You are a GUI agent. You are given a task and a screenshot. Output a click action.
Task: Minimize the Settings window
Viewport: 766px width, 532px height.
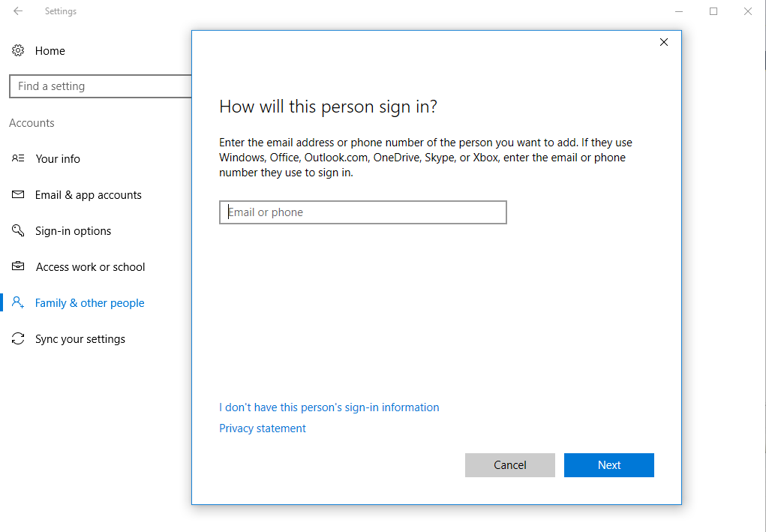point(679,11)
